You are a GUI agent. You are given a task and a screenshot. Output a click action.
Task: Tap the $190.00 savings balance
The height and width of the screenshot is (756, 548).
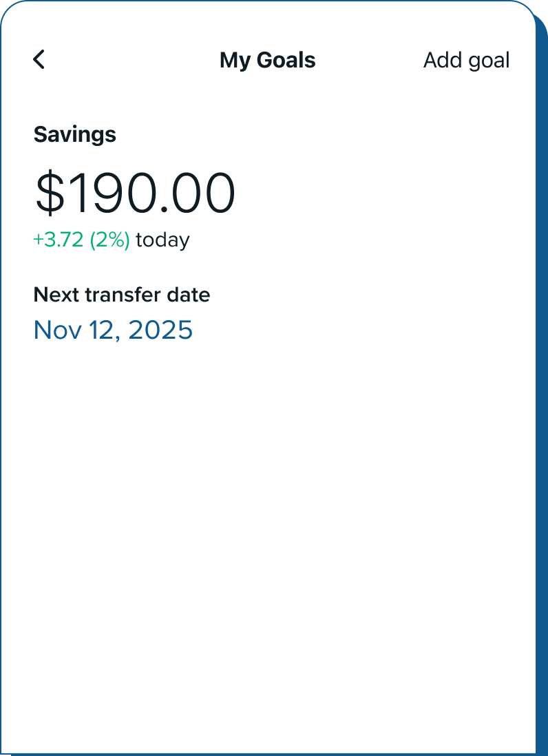135,193
